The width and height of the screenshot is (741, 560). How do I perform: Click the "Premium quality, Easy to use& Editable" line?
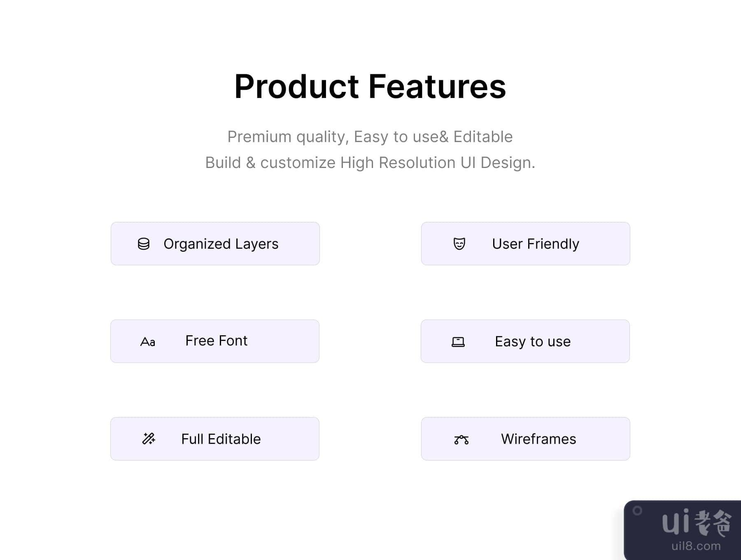point(370,137)
